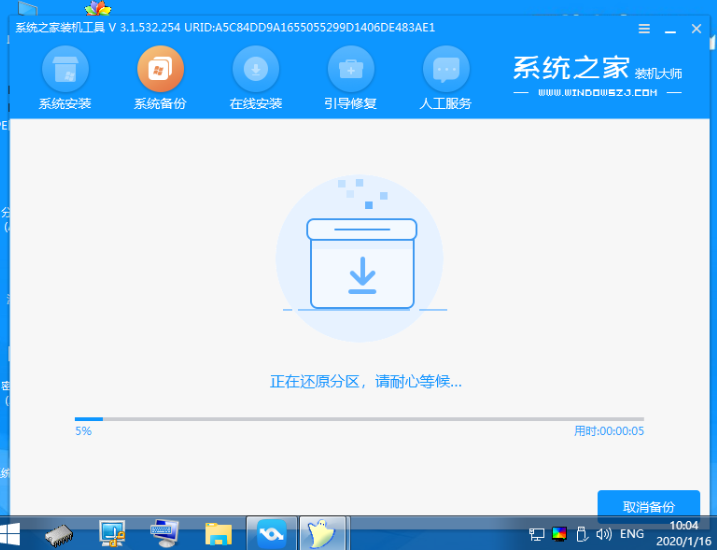717x551 pixels.
Task: Click the WWW.WINDOWSZJ.COM website text
Action: click(x=598, y=93)
